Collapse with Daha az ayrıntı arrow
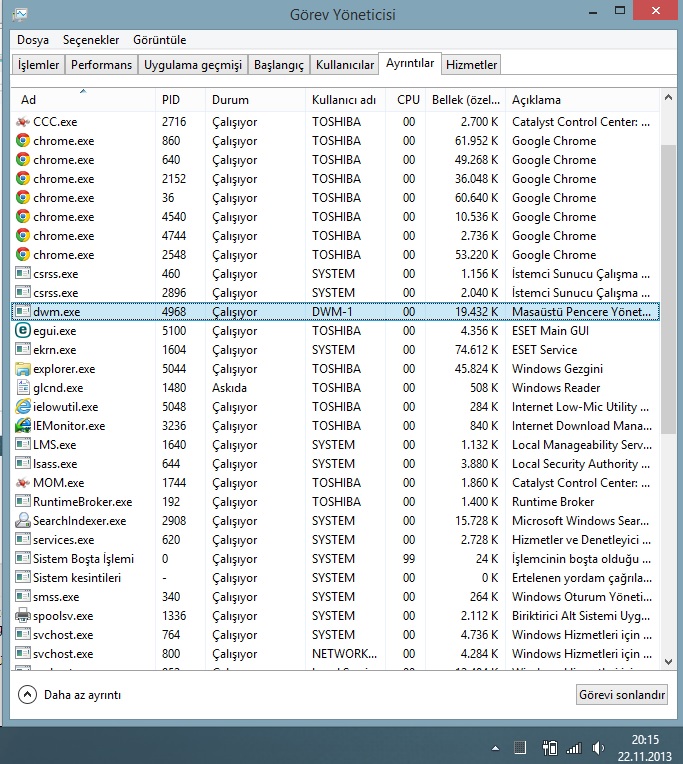Viewport: 683px width, 764px height. [27, 695]
